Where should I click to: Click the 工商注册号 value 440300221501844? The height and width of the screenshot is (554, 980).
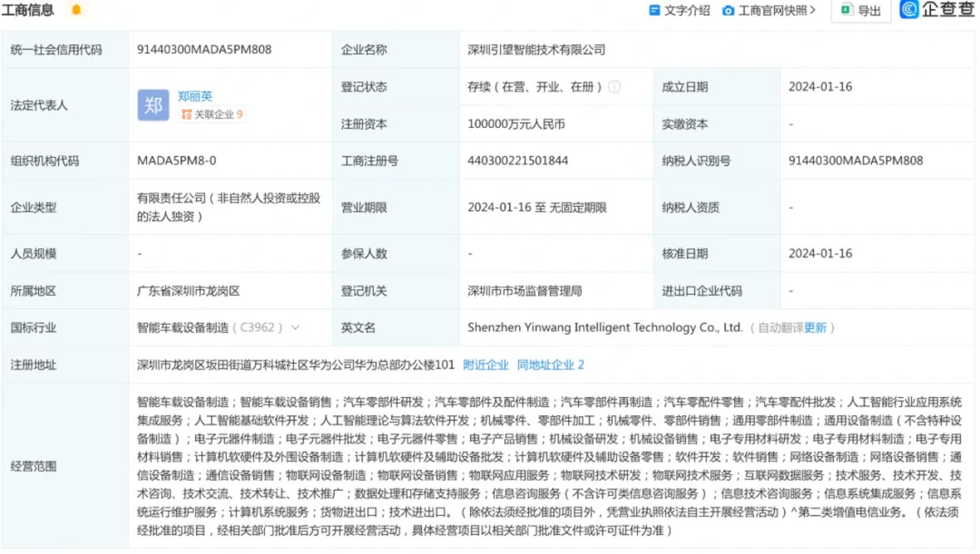[518, 161]
